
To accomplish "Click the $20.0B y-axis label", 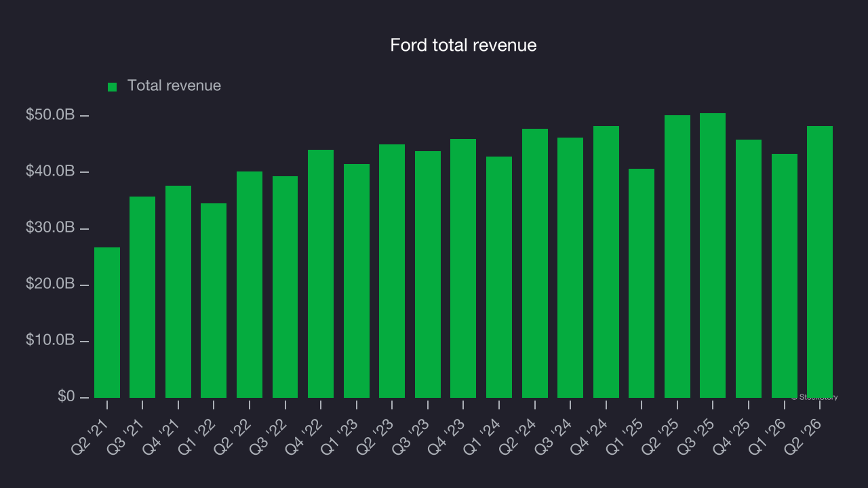I will point(50,284).
